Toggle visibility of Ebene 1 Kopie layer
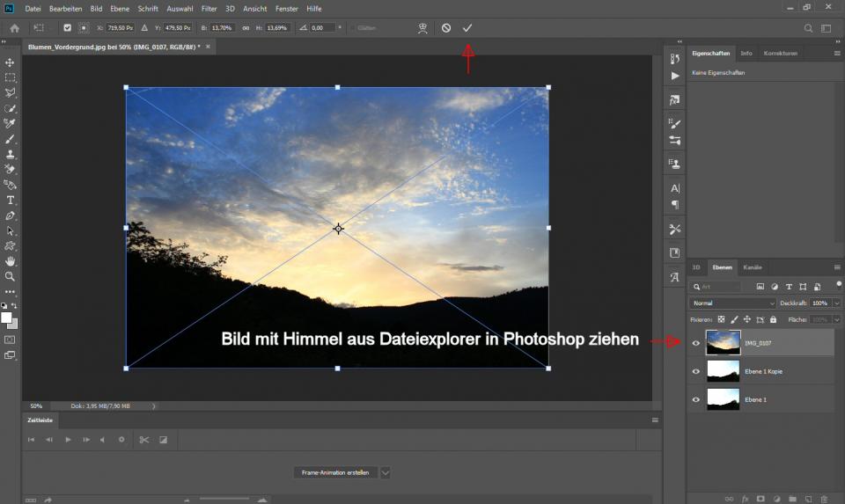The height and width of the screenshot is (504, 845). click(x=696, y=371)
